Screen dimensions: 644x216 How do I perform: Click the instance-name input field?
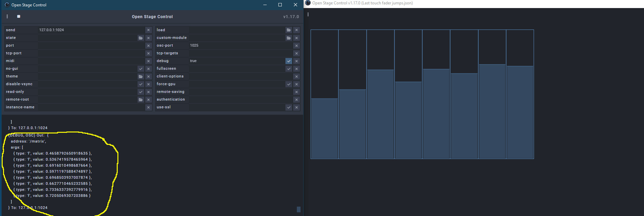tap(91, 107)
